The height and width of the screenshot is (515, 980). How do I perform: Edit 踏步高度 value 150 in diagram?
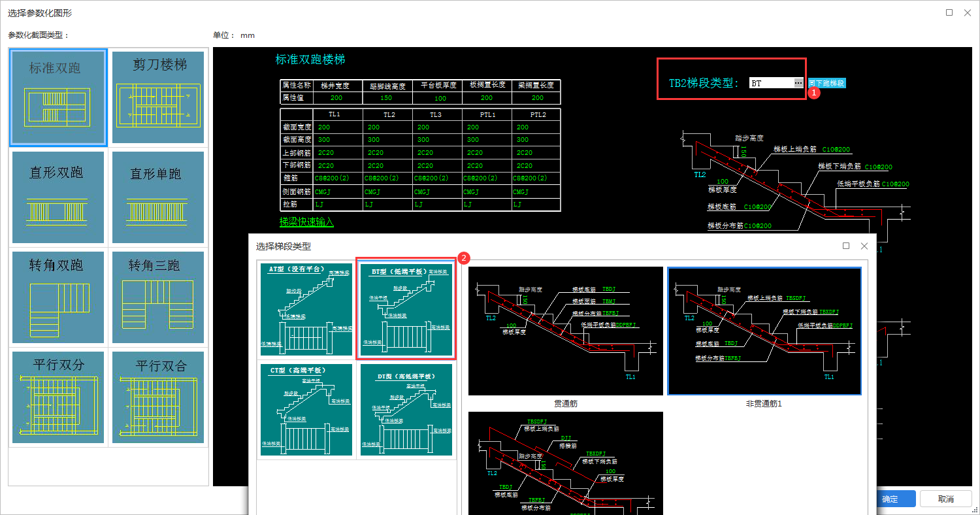pyautogui.click(x=743, y=152)
